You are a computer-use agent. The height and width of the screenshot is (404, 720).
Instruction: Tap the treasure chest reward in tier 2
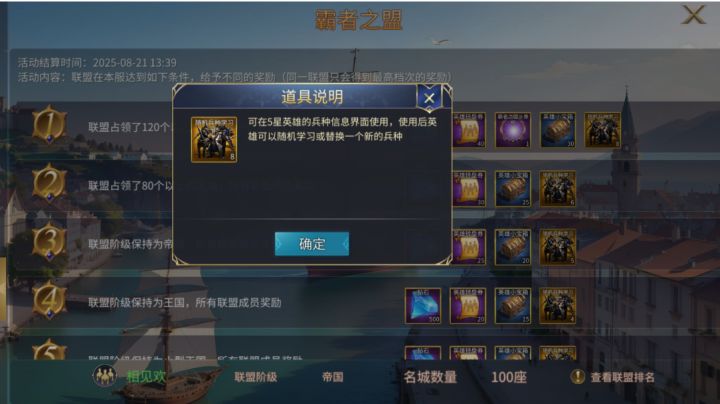(513, 189)
